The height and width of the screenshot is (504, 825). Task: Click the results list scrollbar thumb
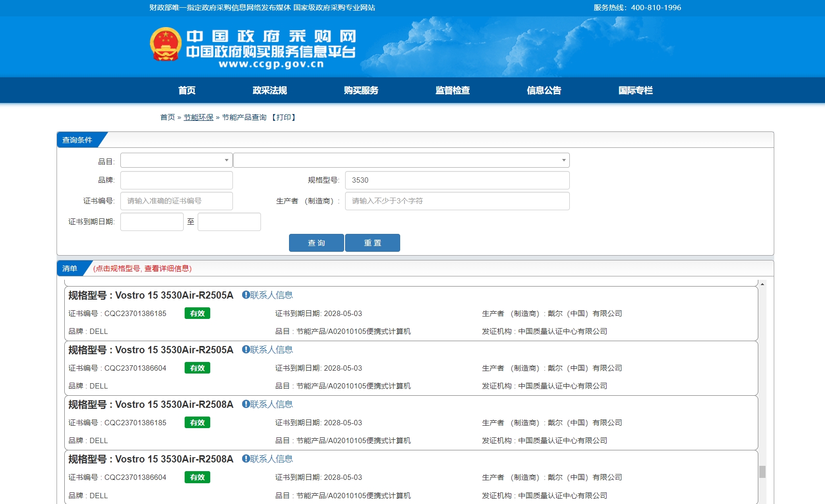coord(762,472)
